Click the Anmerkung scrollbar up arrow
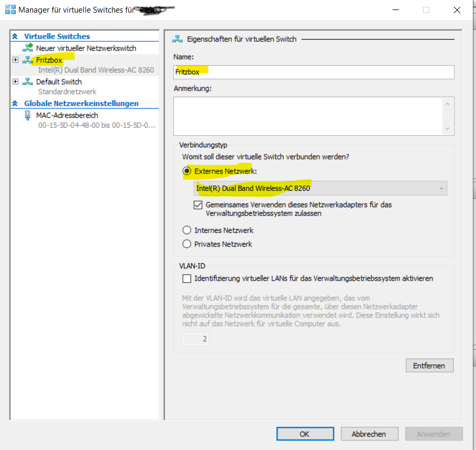Screen dimensions: 476x450 [447, 104]
